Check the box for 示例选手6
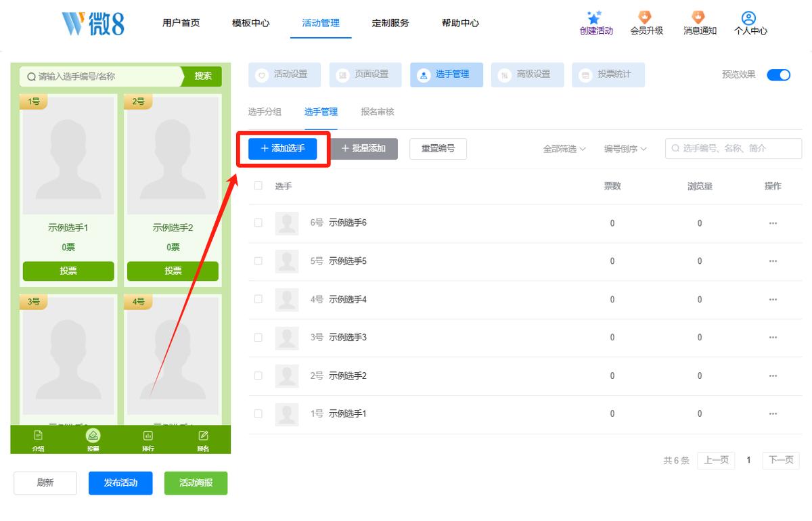Image resolution: width=812 pixels, height=521 pixels. pos(258,223)
